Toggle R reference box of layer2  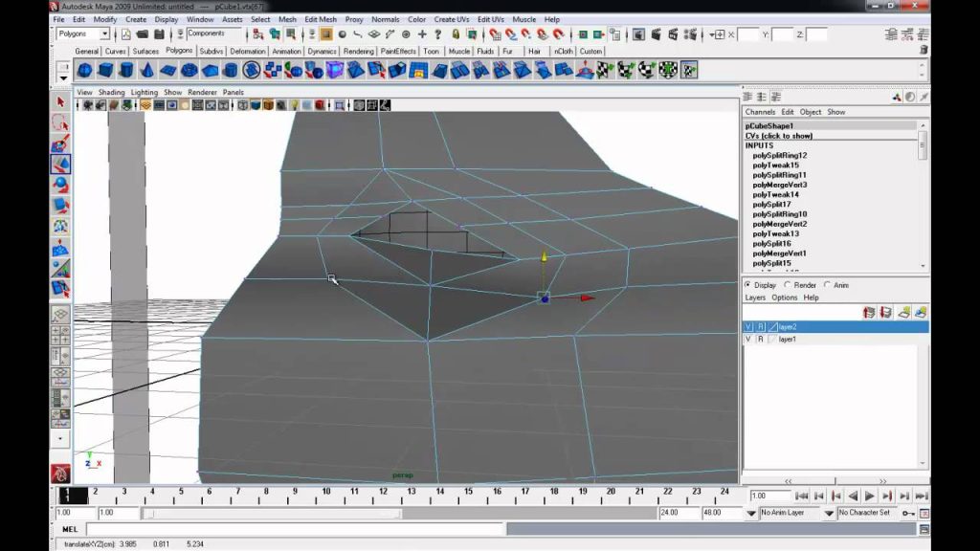pyautogui.click(x=761, y=327)
